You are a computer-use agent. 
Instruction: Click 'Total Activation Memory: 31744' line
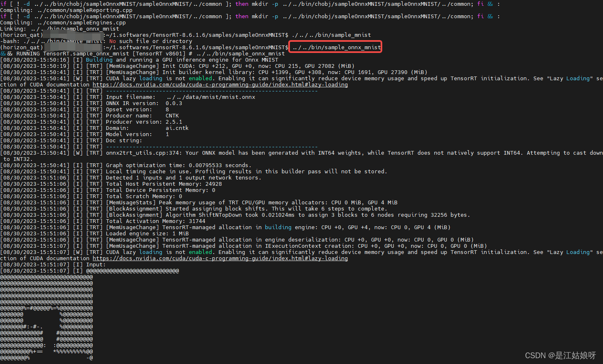coord(103,221)
